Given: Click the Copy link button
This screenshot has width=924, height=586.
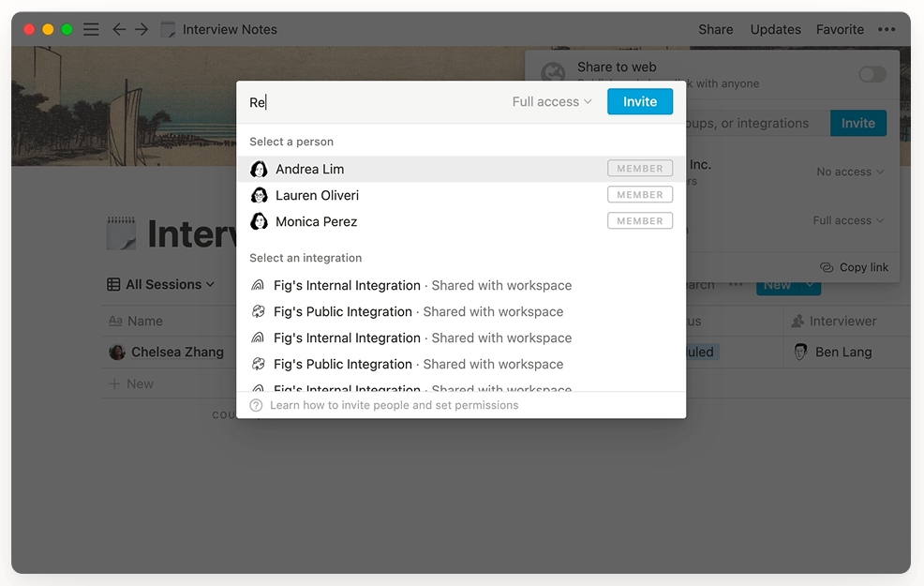Looking at the screenshot, I should (x=854, y=267).
